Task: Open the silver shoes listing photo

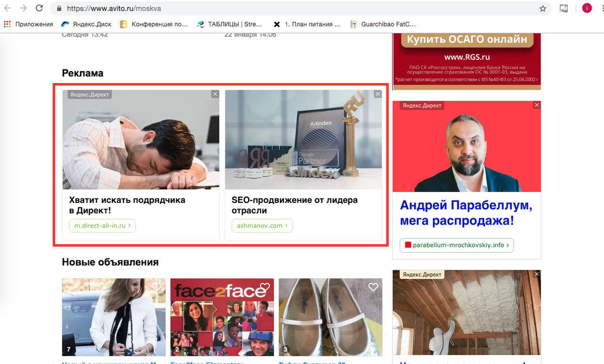Action: click(x=330, y=317)
